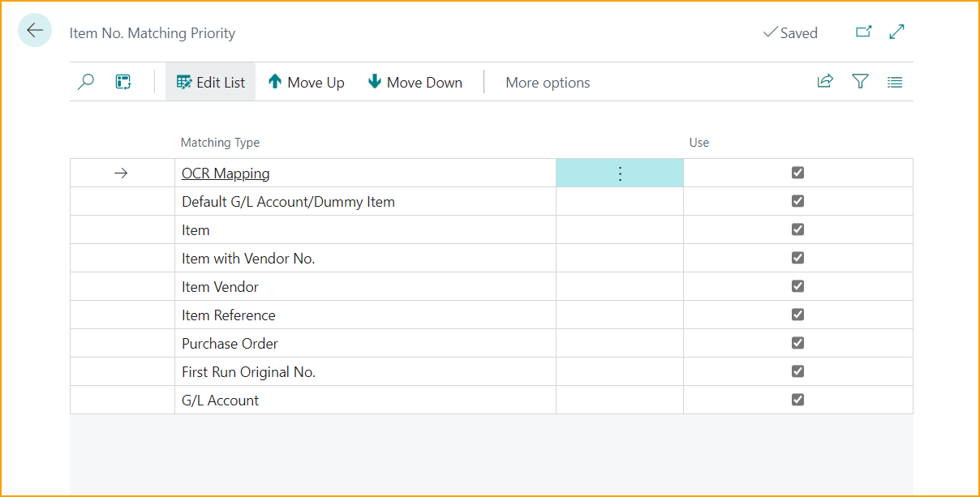This screenshot has width=980, height=497.
Task: Uncheck Use for OCR Mapping row
Action: coord(797,173)
